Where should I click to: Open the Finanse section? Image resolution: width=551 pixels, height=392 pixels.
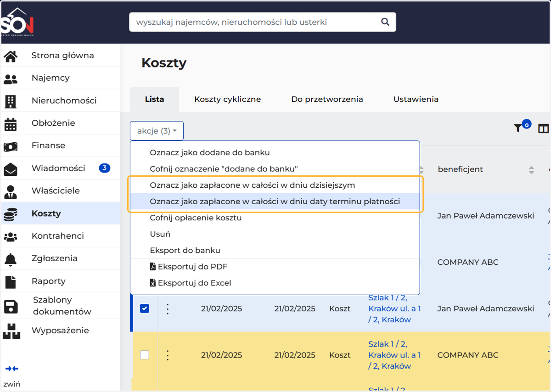click(x=48, y=146)
